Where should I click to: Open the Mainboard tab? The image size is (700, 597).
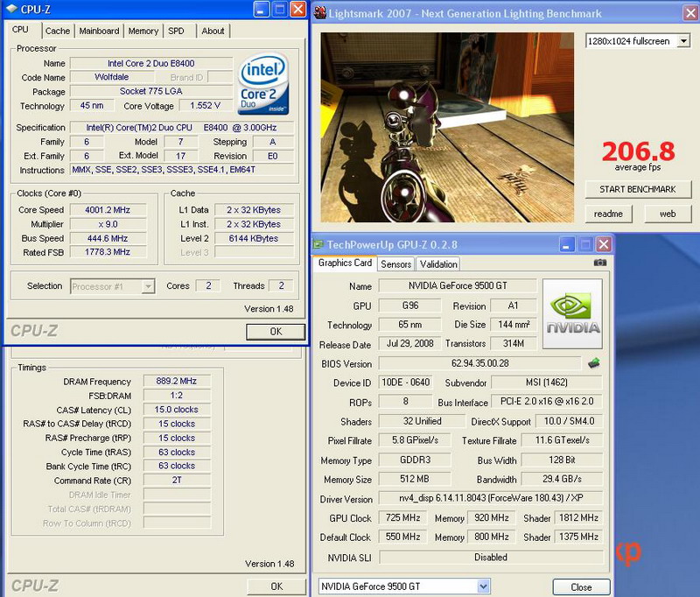[99, 31]
